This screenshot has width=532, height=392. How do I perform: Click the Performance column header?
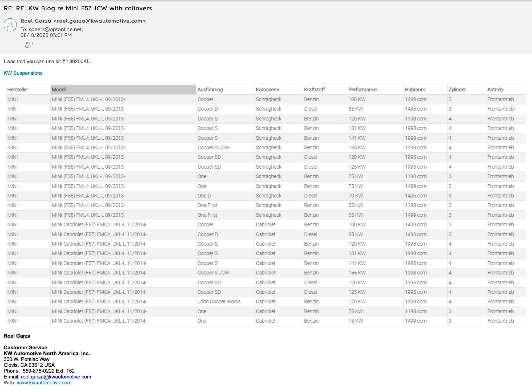362,90
